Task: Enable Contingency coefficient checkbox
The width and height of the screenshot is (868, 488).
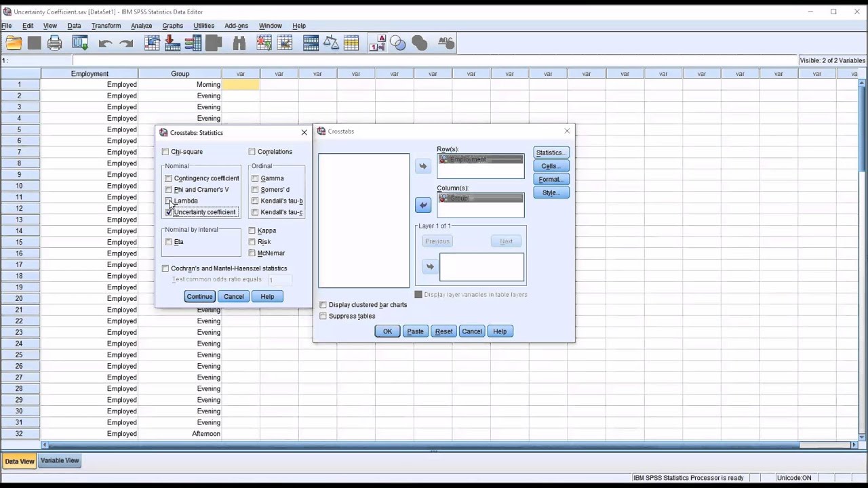Action: tap(168, 178)
